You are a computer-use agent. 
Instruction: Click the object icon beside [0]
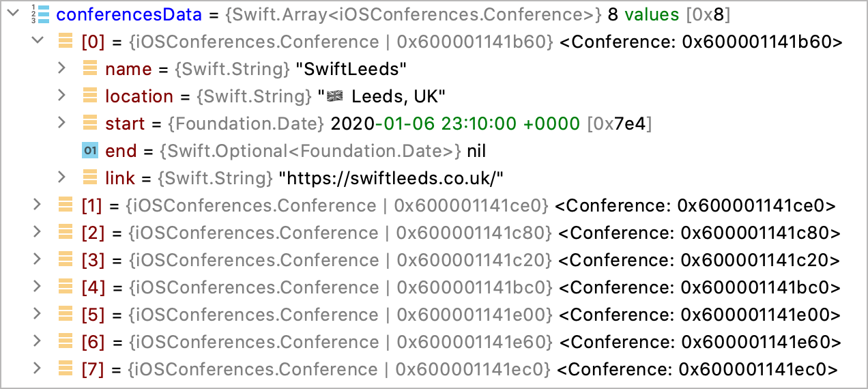point(66,42)
